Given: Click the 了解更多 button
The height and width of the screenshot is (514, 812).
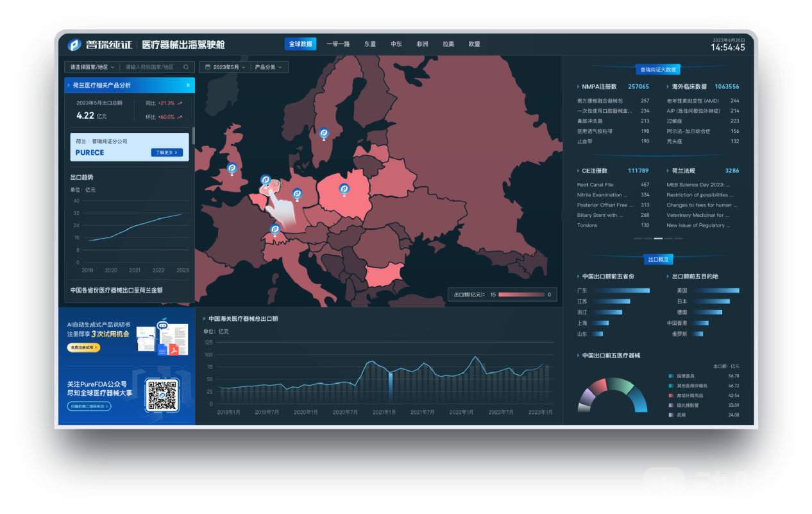Looking at the screenshot, I should [167, 153].
